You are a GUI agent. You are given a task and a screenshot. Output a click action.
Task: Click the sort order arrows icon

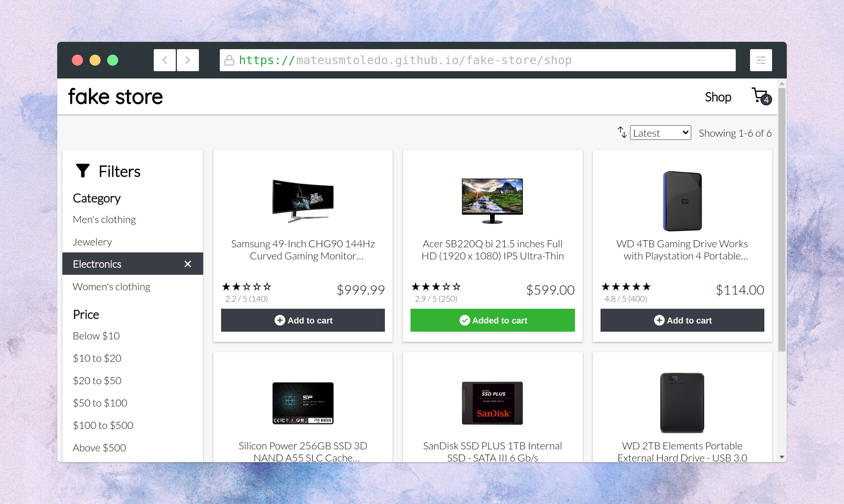point(622,132)
